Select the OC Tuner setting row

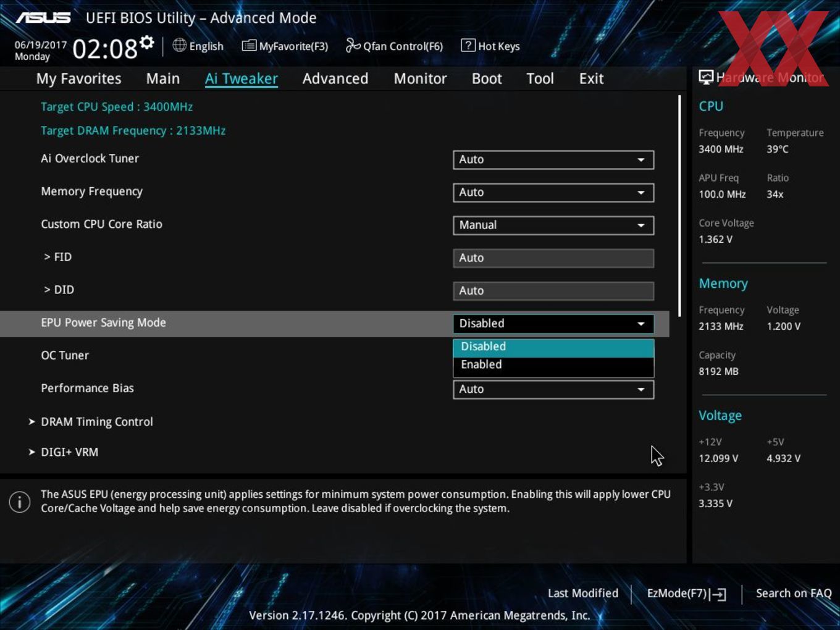pyautogui.click(x=334, y=356)
